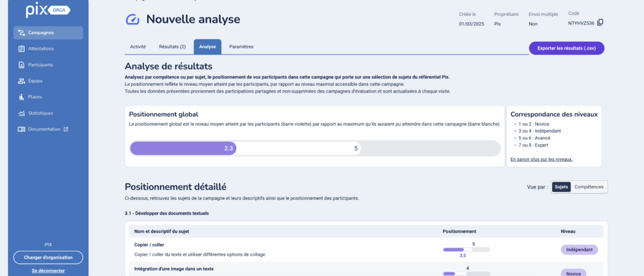
Task: Open the Activité tab
Action: point(138,47)
